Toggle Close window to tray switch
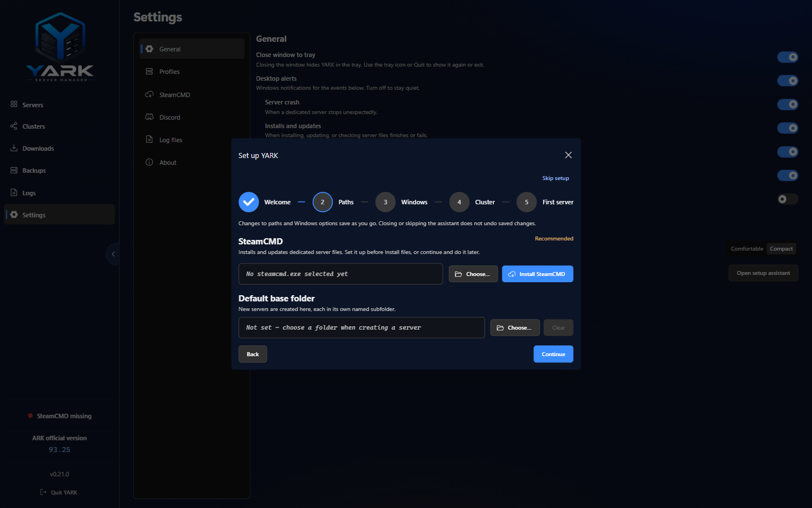Screen dimensions: 812x508 coord(788,57)
